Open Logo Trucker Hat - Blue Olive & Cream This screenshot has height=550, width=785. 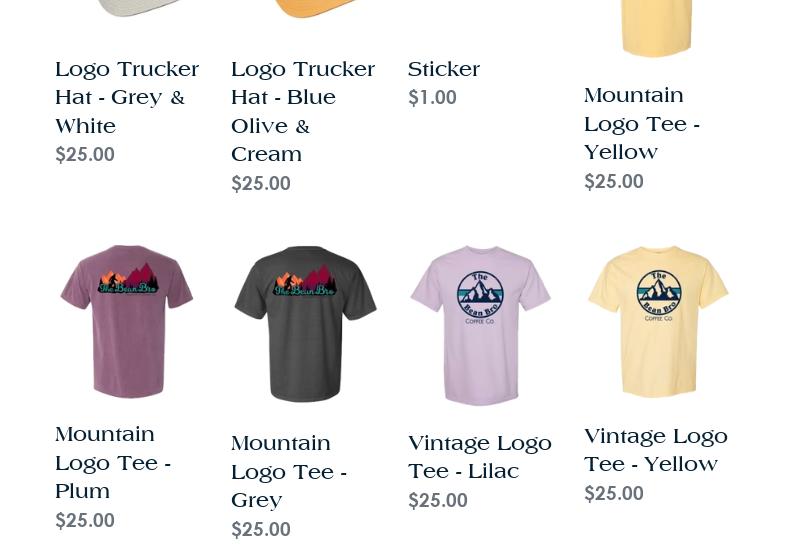(303, 112)
